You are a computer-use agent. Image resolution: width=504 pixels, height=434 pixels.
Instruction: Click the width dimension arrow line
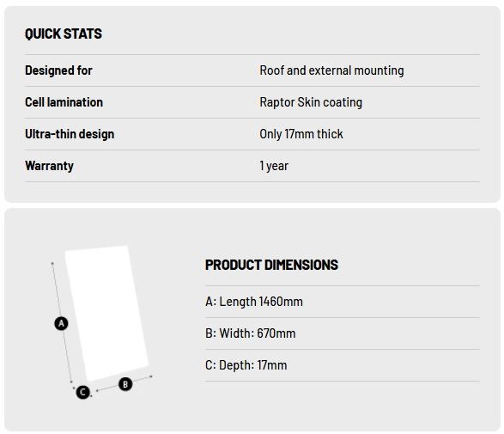tap(124, 383)
